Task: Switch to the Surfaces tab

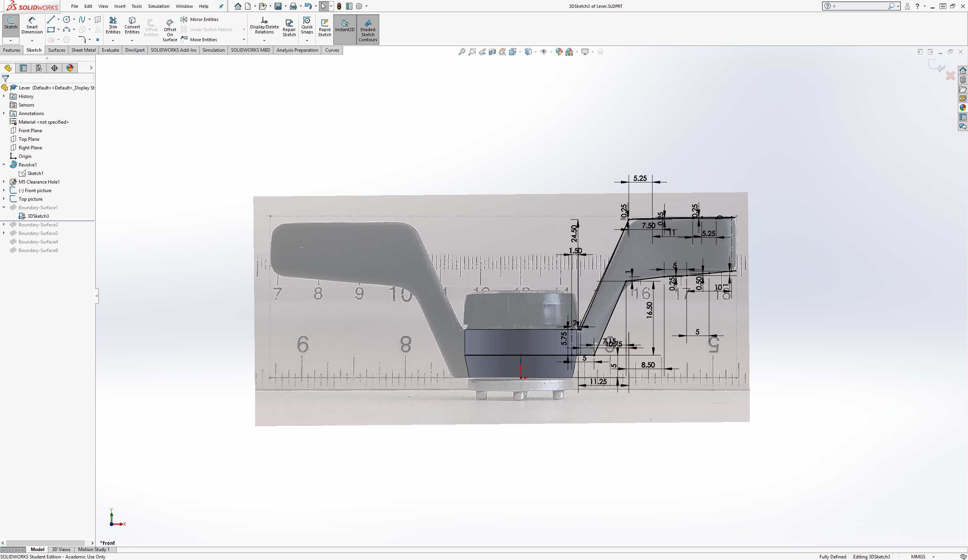Action: [57, 50]
